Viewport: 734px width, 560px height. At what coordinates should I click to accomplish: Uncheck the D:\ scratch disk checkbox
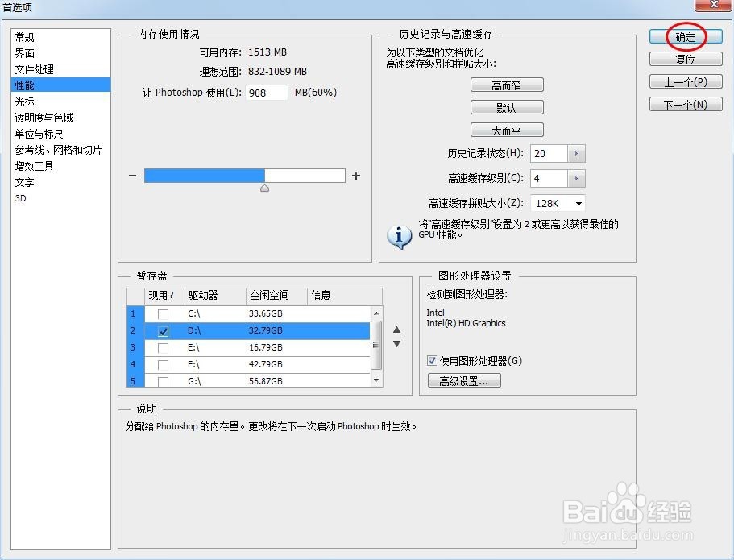point(163,331)
